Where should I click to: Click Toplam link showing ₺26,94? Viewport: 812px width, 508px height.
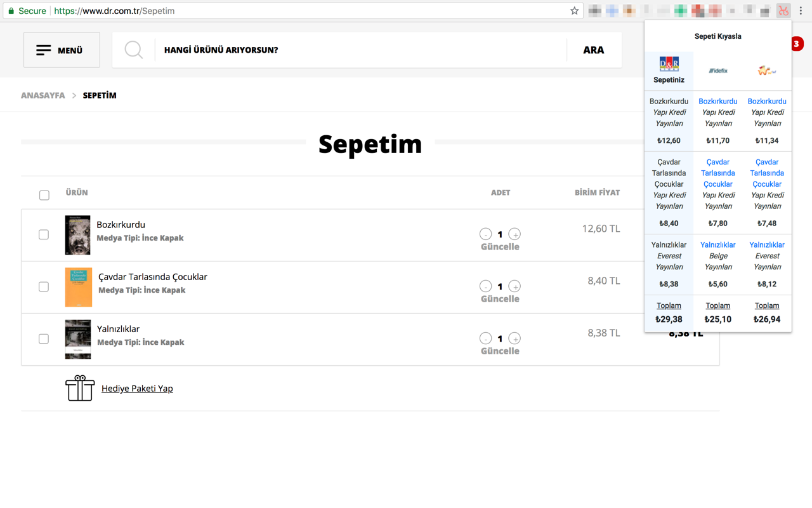click(x=767, y=305)
